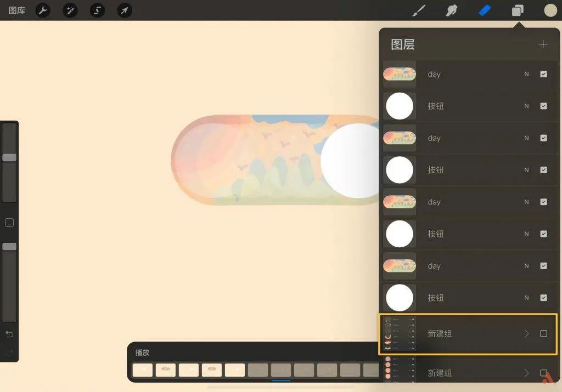Show the highlighted 新建组 group via checkbox
Screen dimensions: 562x392
click(543, 334)
